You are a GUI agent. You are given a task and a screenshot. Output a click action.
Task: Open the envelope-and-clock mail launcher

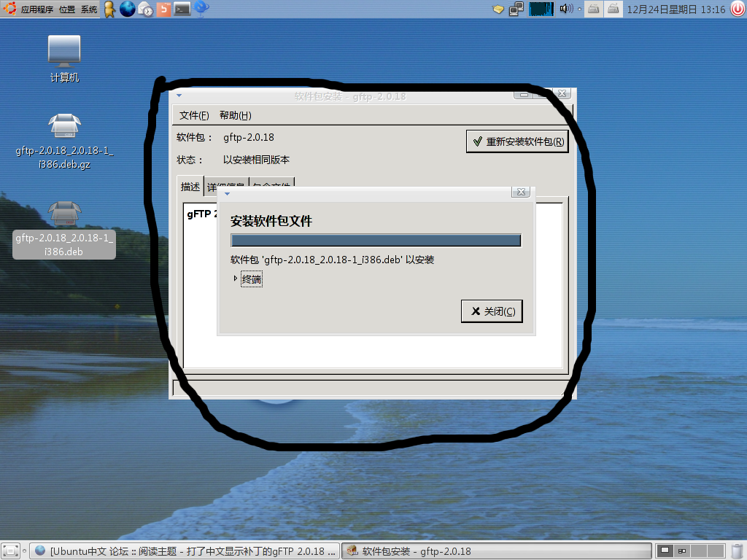coord(145,9)
